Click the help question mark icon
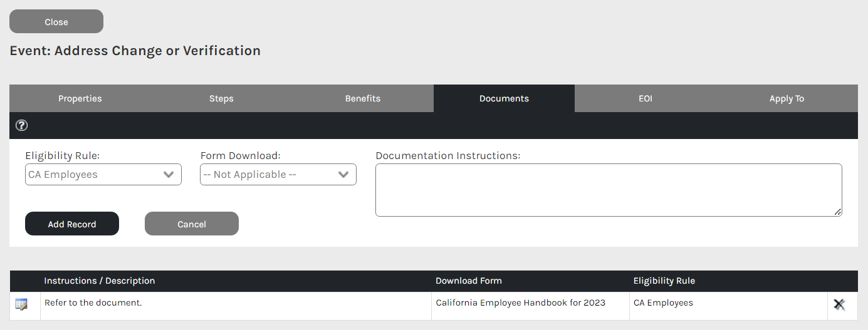 point(21,125)
